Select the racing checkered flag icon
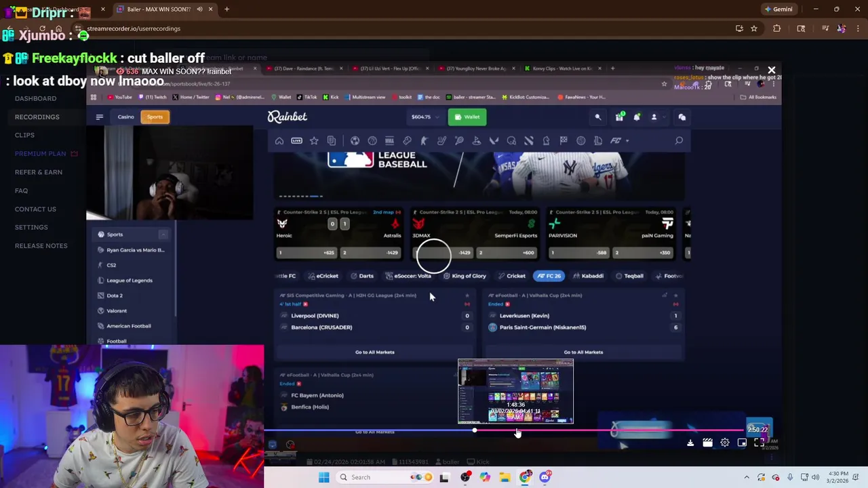Screen dimensions: 868x488 pos(564,140)
